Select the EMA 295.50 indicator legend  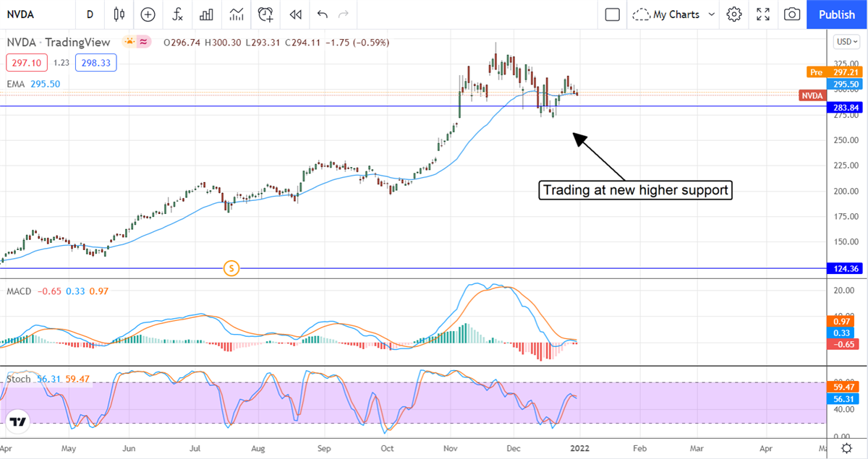click(33, 84)
